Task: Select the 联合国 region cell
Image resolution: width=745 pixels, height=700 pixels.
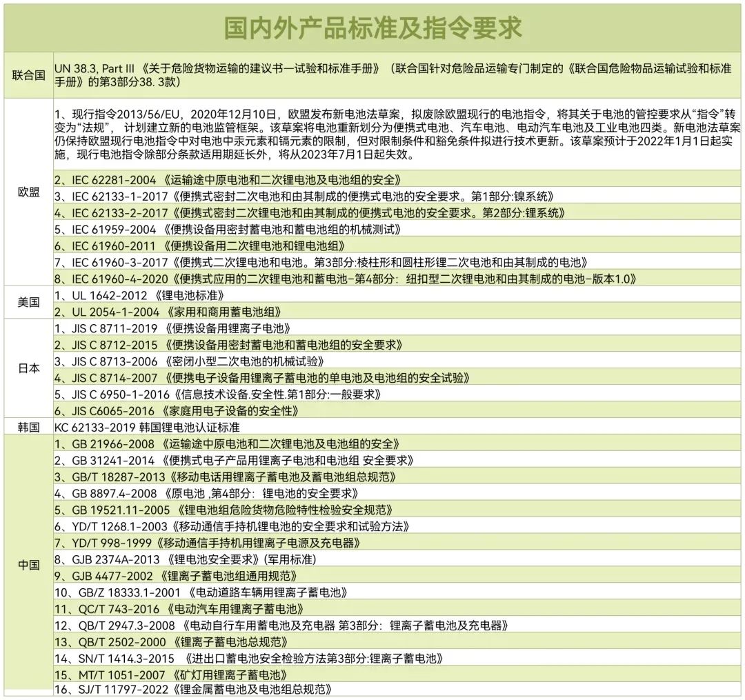Action: (x=28, y=75)
